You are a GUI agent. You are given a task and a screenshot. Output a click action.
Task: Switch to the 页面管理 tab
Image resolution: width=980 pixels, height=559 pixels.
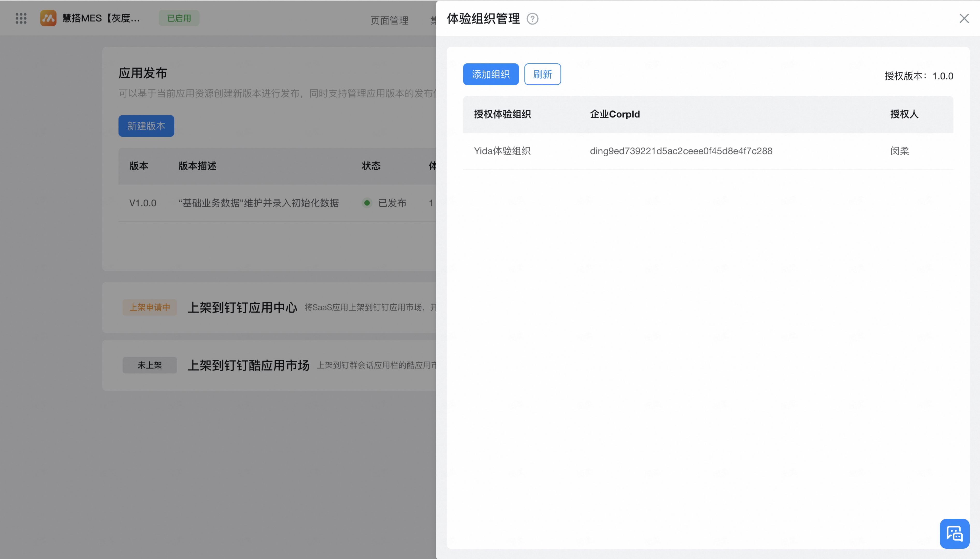[389, 20]
